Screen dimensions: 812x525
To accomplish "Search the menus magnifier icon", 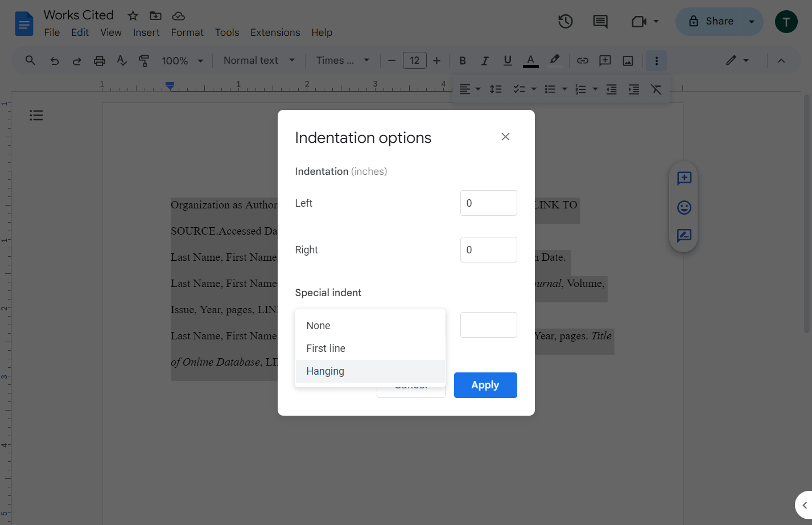I will click(x=30, y=60).
